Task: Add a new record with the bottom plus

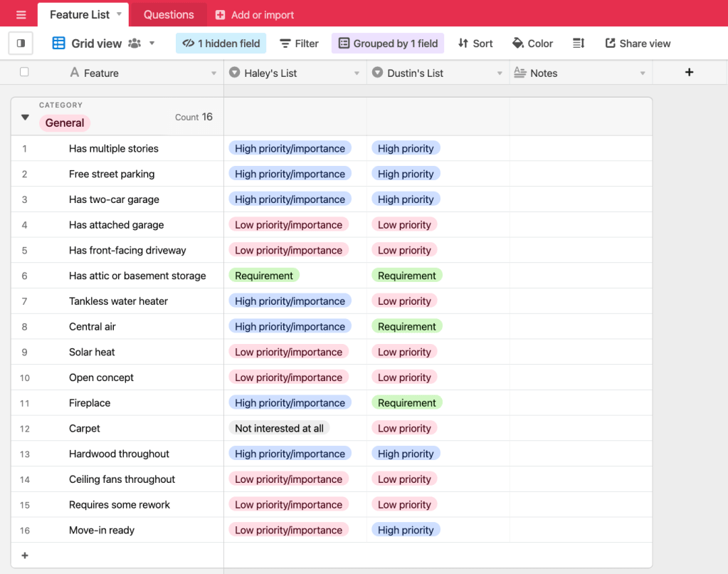Action: click(24, 555)
